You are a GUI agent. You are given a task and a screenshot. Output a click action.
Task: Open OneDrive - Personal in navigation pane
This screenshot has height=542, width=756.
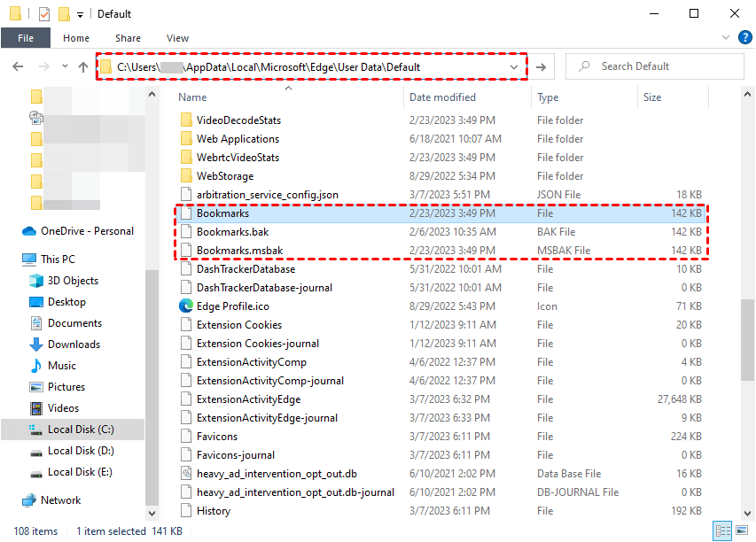click(78, 231)
